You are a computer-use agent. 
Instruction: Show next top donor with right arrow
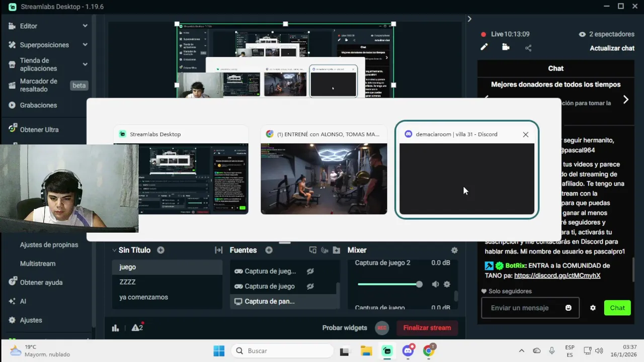point(626,100)
